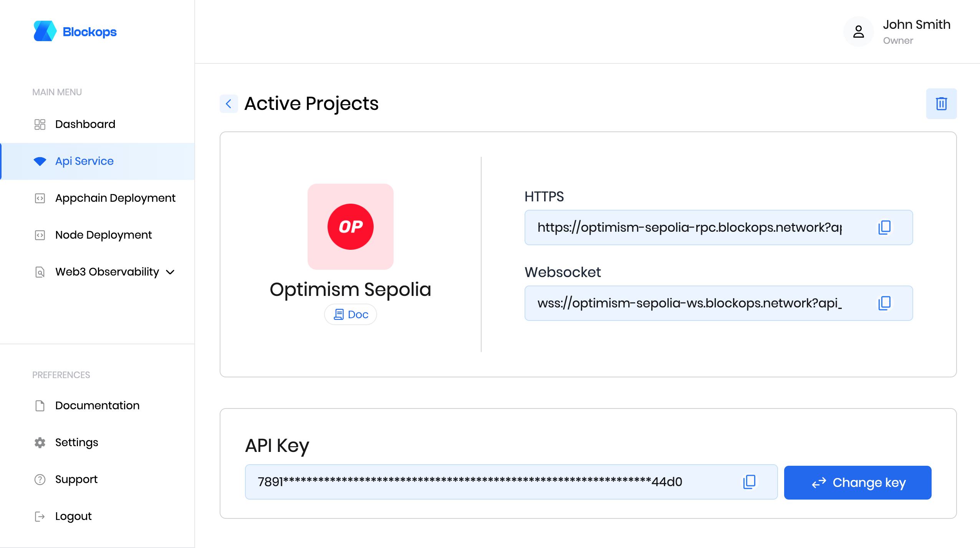Click the Logout exit icon
Viewport: 980px width, 548px height.
pos(40,516)
